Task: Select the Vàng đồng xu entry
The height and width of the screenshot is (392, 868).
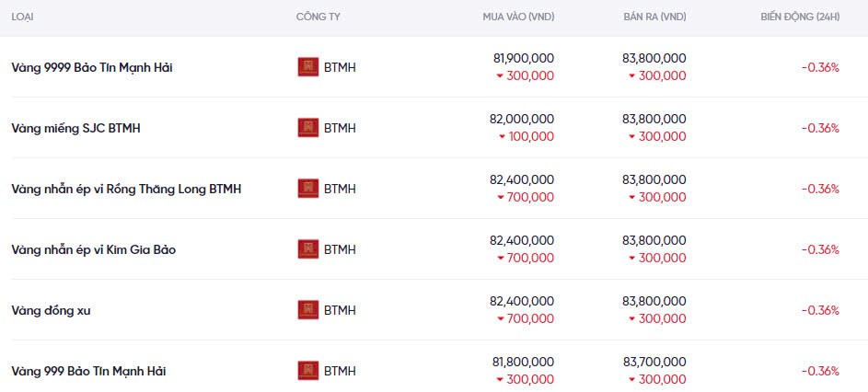Action: 51,310
